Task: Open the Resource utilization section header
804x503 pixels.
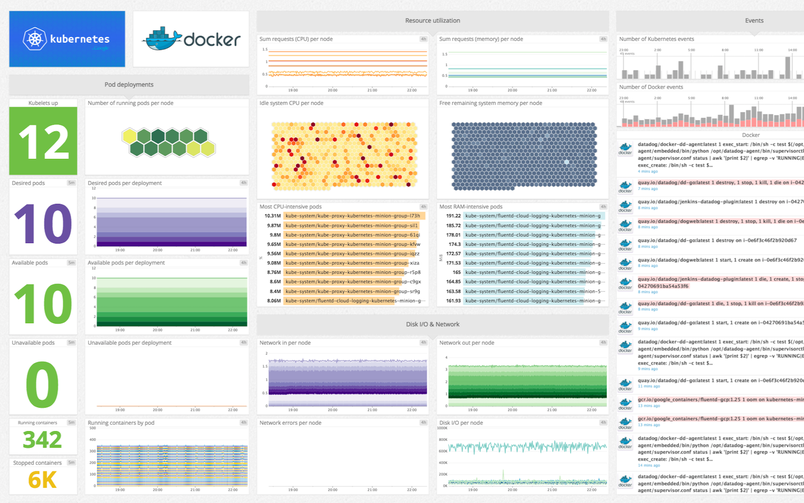Action: pyautogui.click(x=432, y=20)
